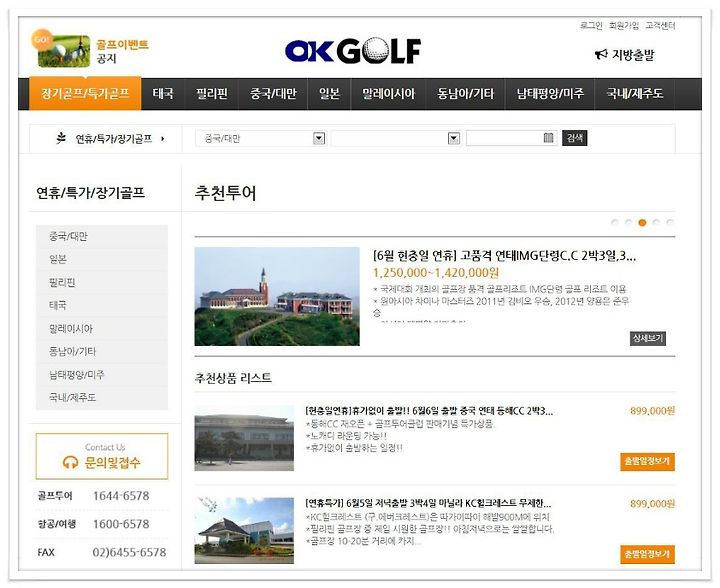Click the FAX 02)6455-6578 number
720x588 pixels.
tap(129, 552)
